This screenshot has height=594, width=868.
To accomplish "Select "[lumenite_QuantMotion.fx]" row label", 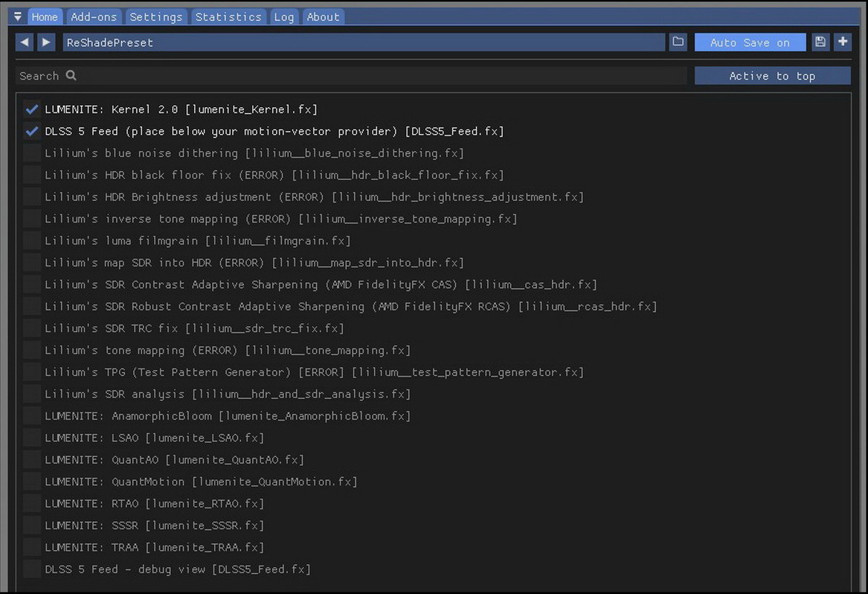I will 274,482.
